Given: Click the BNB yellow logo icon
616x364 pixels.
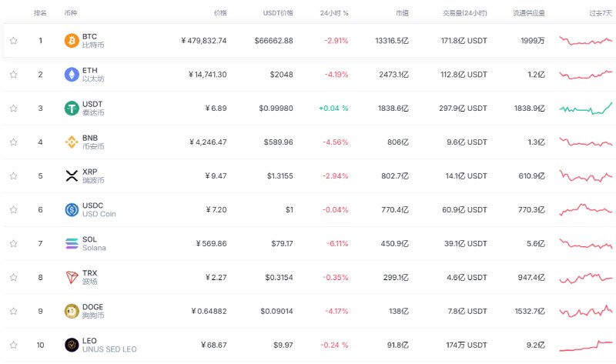Looking at the screenshot, I should click(x=72, y=142).
